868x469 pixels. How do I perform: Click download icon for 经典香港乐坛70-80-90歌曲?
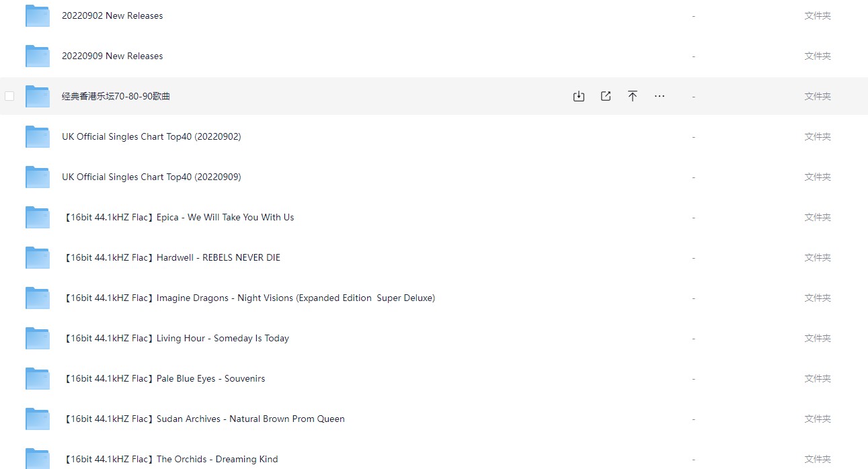pos(578,96)
